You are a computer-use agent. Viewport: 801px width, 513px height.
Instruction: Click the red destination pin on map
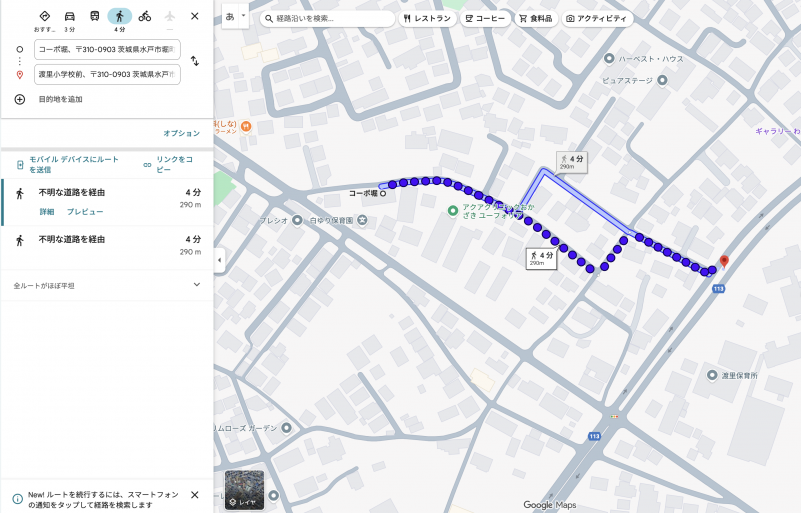click(x=724, y=262)
